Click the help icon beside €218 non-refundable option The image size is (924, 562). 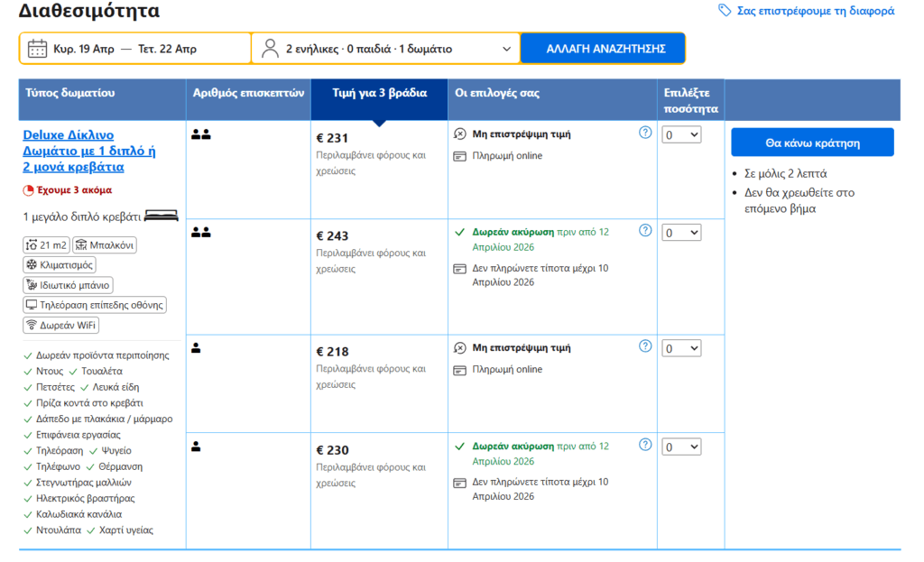tap(645, 346)
